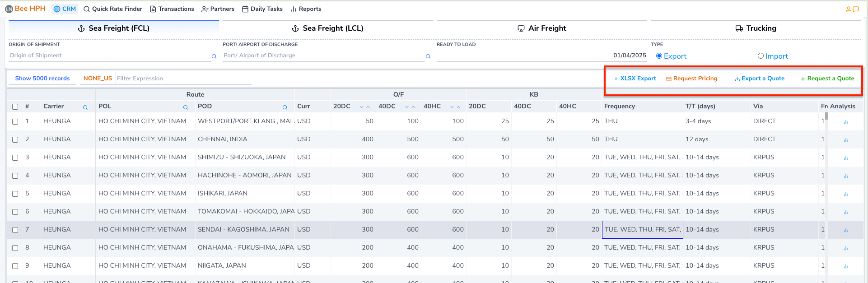Open the chat message icon at top right
868x283 pixels.
(855, 9)
